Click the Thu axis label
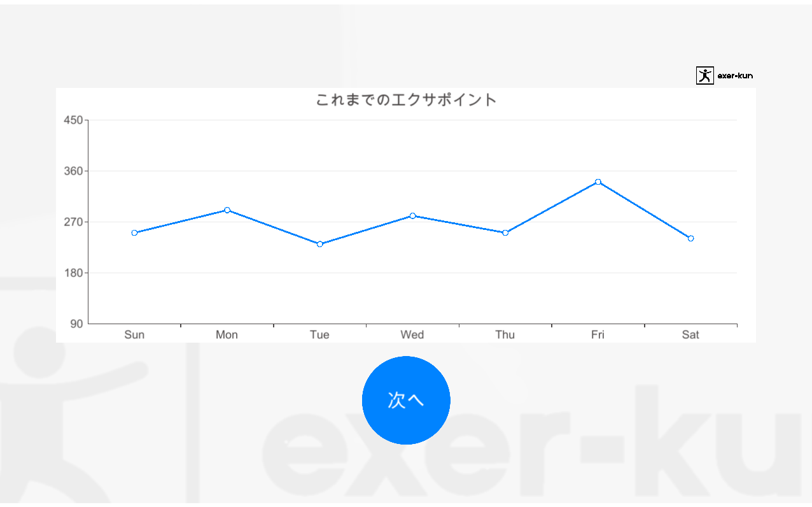812x507 pixels. 505,334
